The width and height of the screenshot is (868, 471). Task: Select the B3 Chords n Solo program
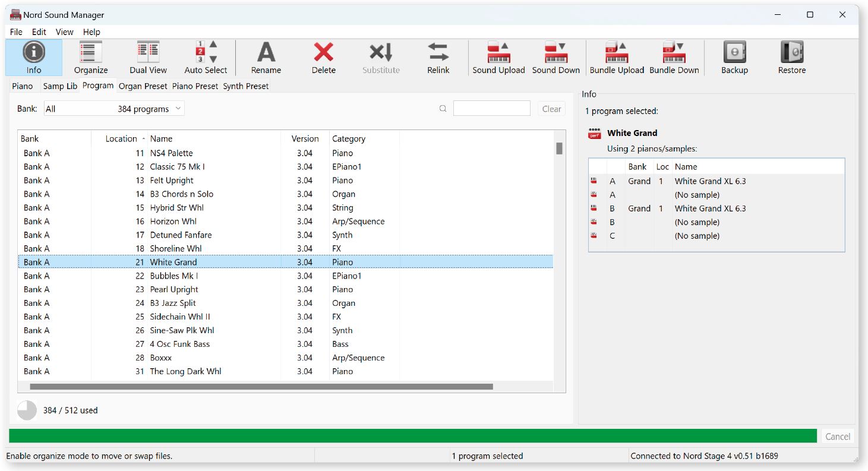tap(286, 194)
